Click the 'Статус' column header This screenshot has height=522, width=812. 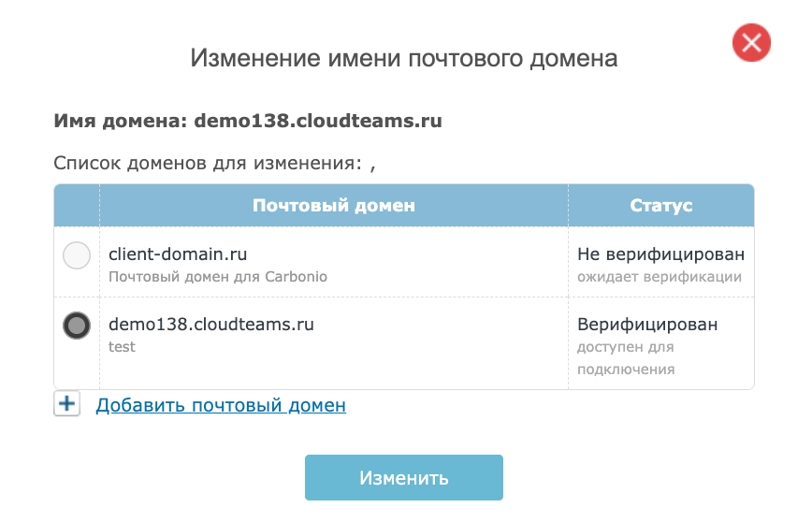click(660, 205)
